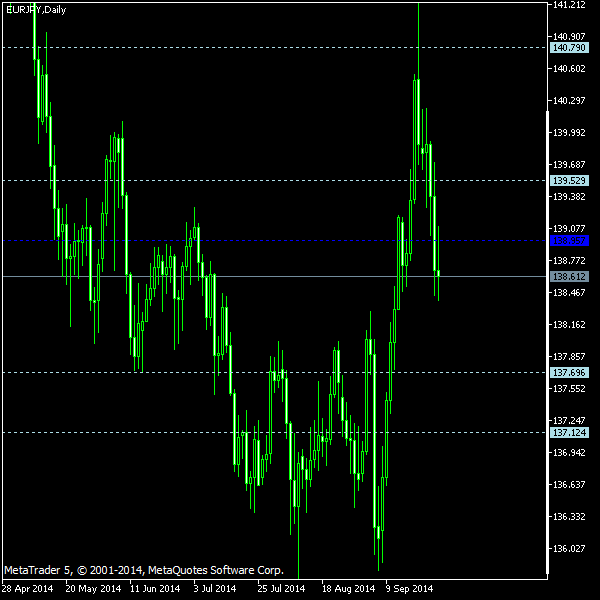Select the 18 Aug 2014 date label
Screen dimensions: 600x600
click(x=348, y=588)
